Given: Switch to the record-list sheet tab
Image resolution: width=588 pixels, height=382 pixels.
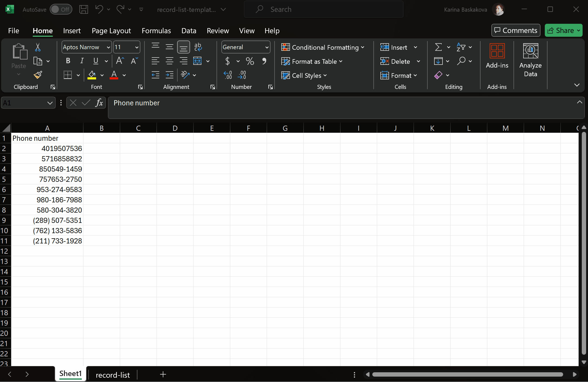Looking at the screenshot, I should 113,375.
